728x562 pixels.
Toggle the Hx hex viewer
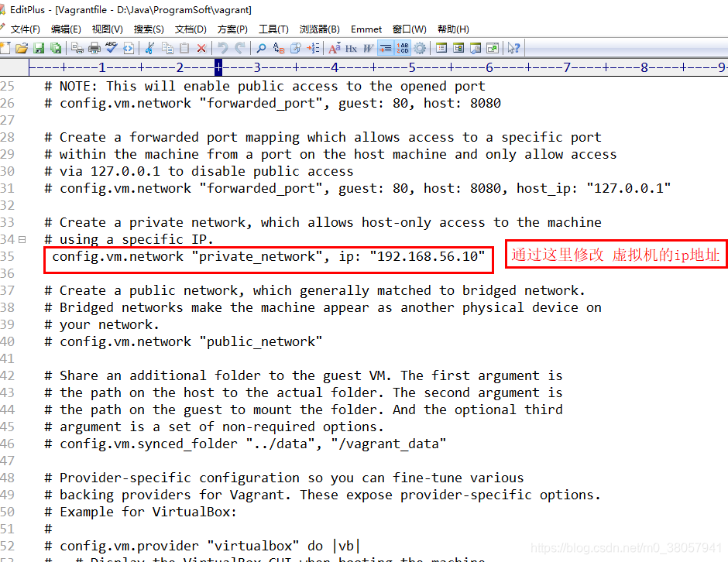(351, 48)
